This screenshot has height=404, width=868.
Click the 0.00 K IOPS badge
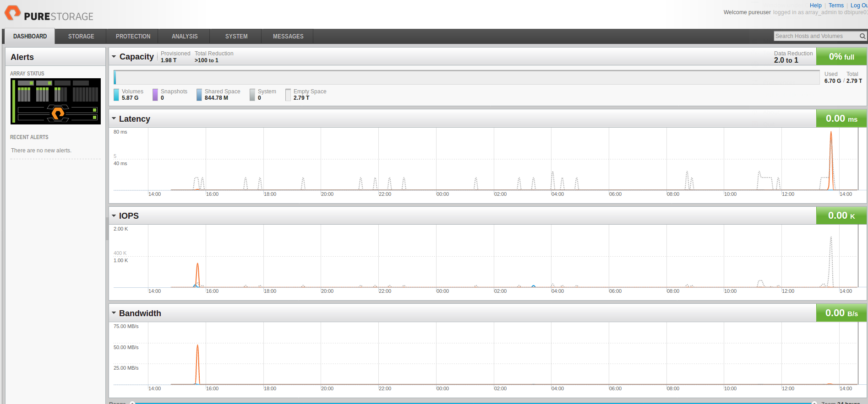(x=841, y=215)
